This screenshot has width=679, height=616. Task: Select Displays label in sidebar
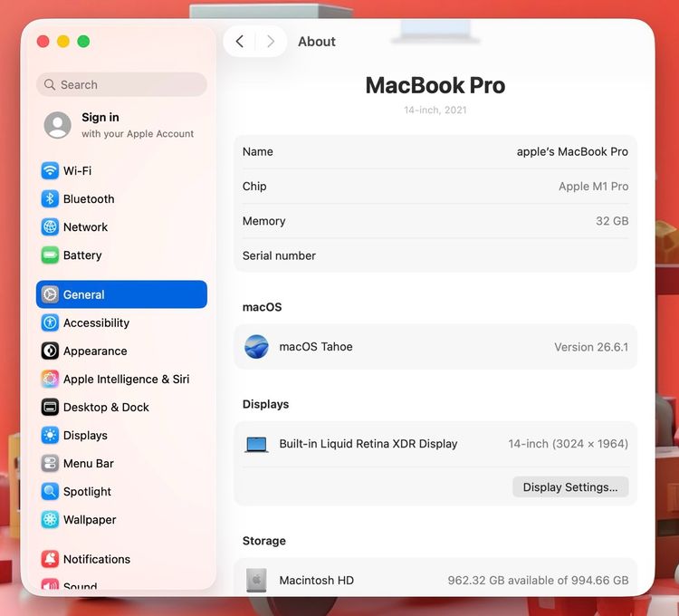pyautogui.click(x=85, y=436)
